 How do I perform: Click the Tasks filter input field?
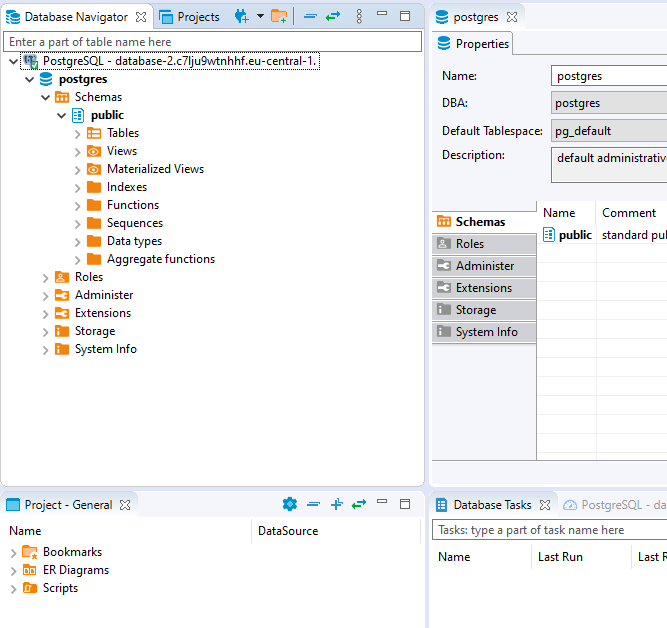550,530
